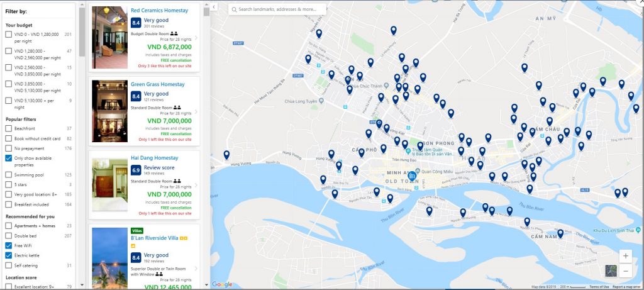This screenshot has height=290, width=644.
Task: Click Report a map error
Action: (x=627, y=287)
